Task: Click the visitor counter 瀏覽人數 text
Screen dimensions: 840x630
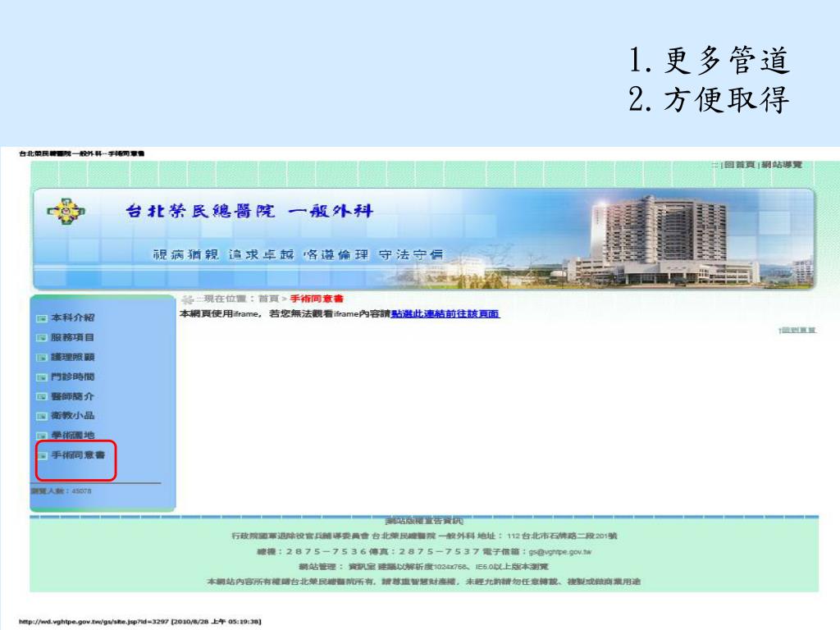Action: click(x=61, y=491)
